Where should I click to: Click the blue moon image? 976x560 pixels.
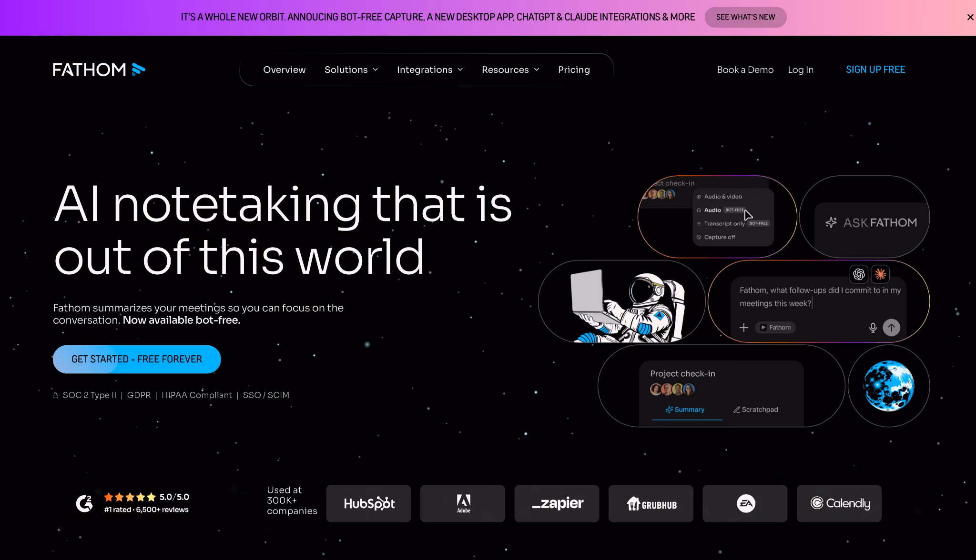(x=889, y=386)
